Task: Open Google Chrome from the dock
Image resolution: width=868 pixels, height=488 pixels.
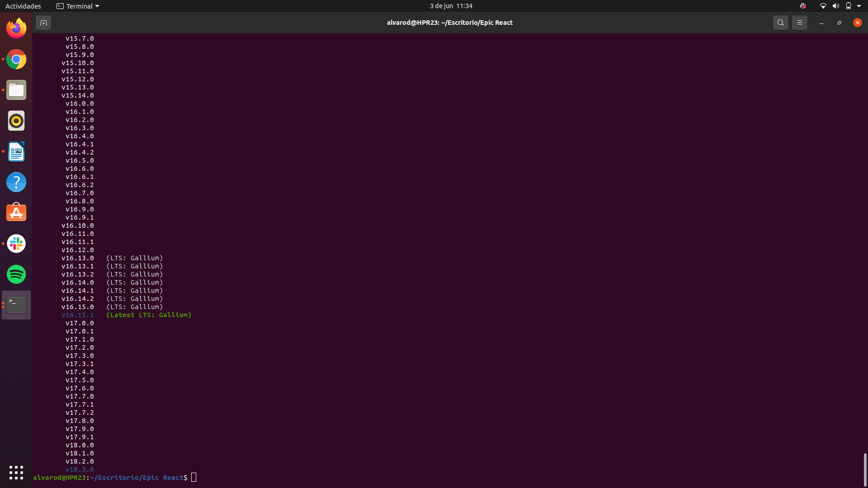Action: click(16, 59)
